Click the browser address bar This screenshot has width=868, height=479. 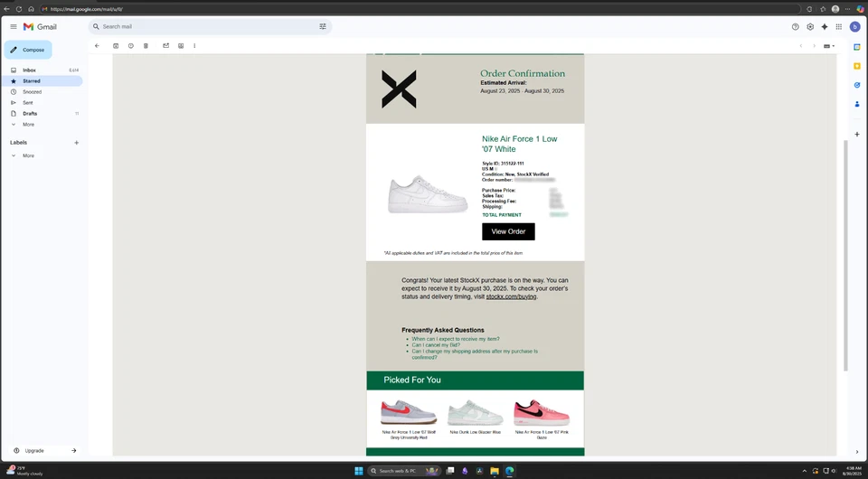click(x=420, y=9)
